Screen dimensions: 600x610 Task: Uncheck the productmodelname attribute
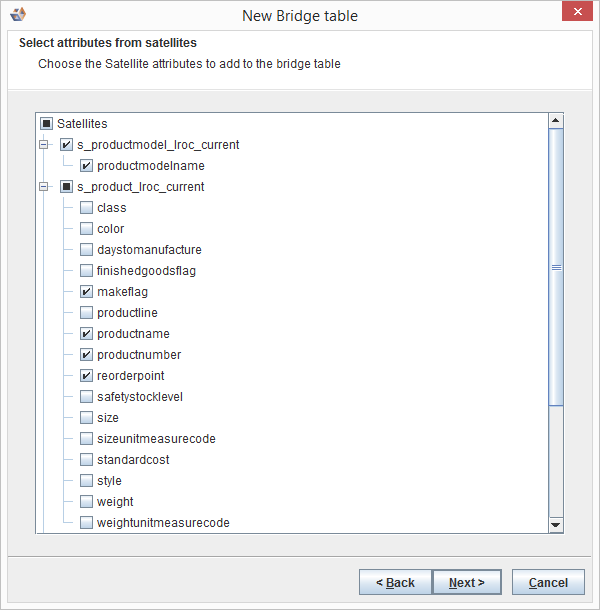point(86,166)
